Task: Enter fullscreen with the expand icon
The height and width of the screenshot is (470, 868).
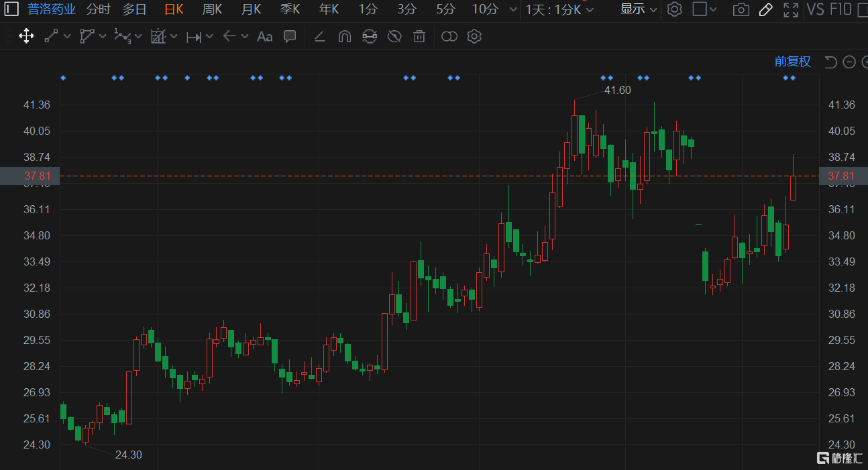Action: 791,9
